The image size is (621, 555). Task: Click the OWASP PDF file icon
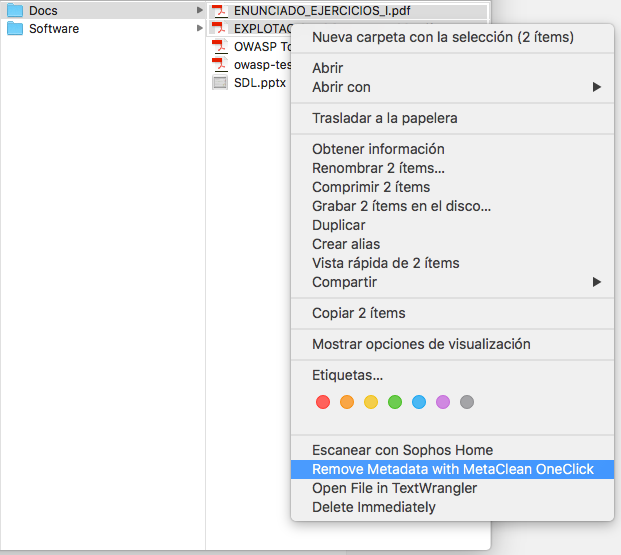point(220,46)
